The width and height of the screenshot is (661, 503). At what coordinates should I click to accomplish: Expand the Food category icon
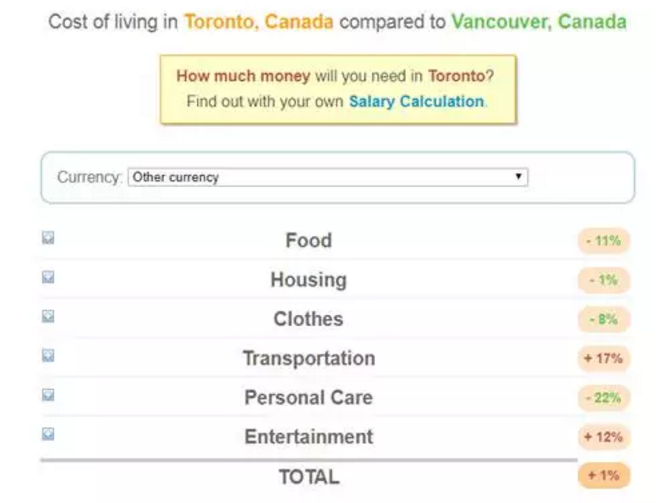(48, 238)
